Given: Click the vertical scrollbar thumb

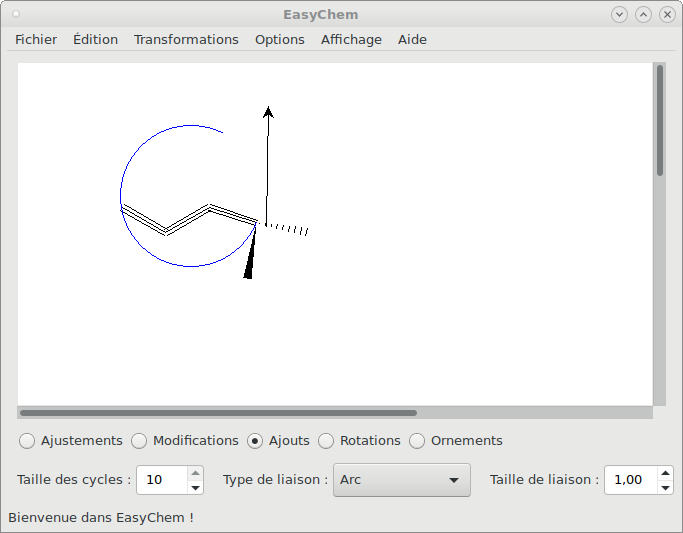Looking at the screenshot, I should [660, 121].
